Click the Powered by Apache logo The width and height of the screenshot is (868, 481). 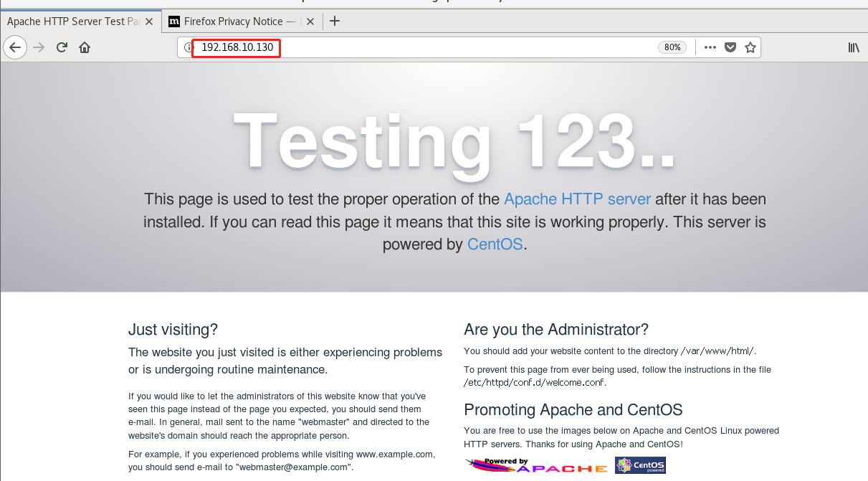[537, 466]
